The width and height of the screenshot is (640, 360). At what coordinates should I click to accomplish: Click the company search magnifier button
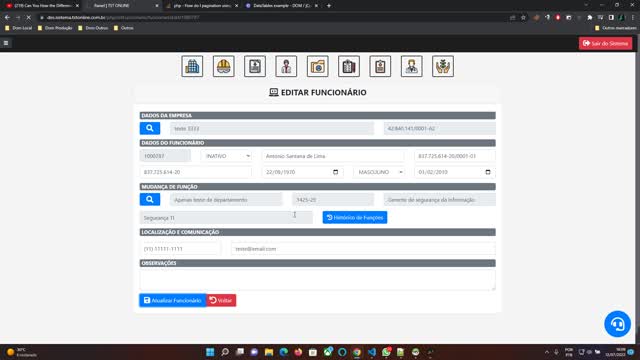(x=150, y=128)
